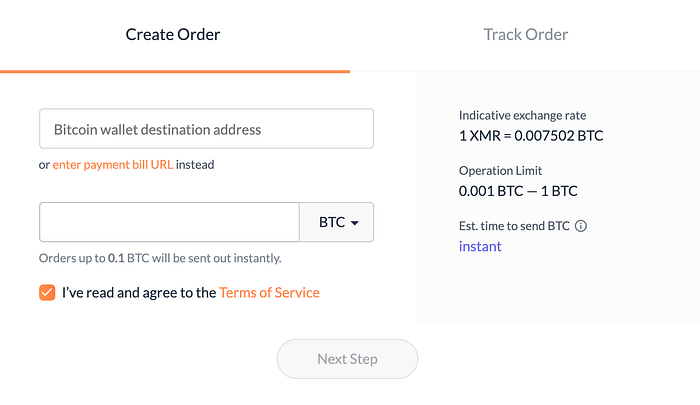
Task: Click the caret arrow in BTC selector
Action: (x=355, y=223)
